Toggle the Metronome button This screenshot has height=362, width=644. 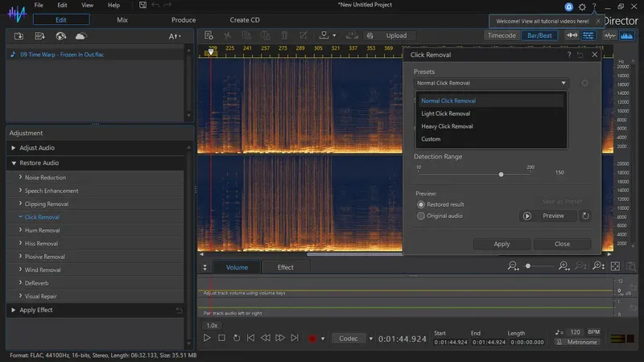577,342
